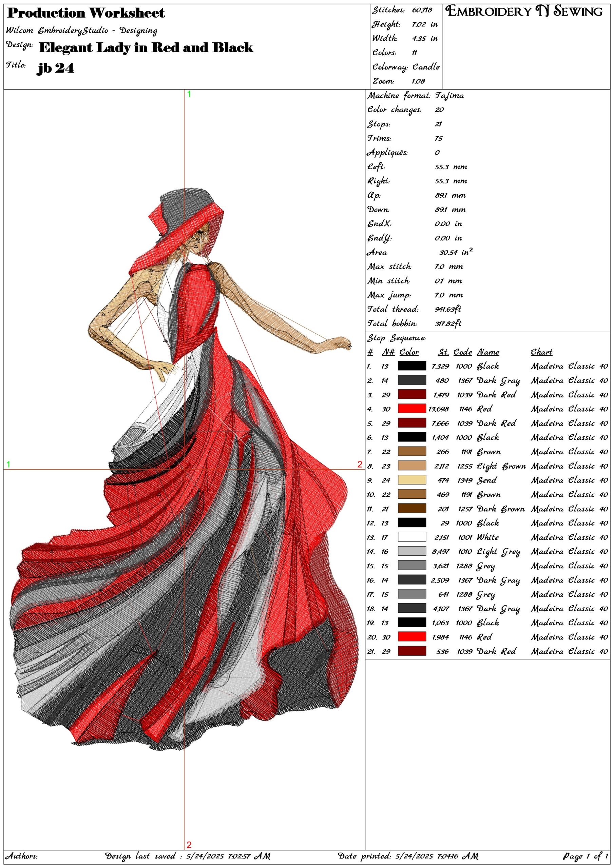
Task: Click the Light Brown swatch in stop row 8
Action: pyautogui.click(x=412, y=466)
